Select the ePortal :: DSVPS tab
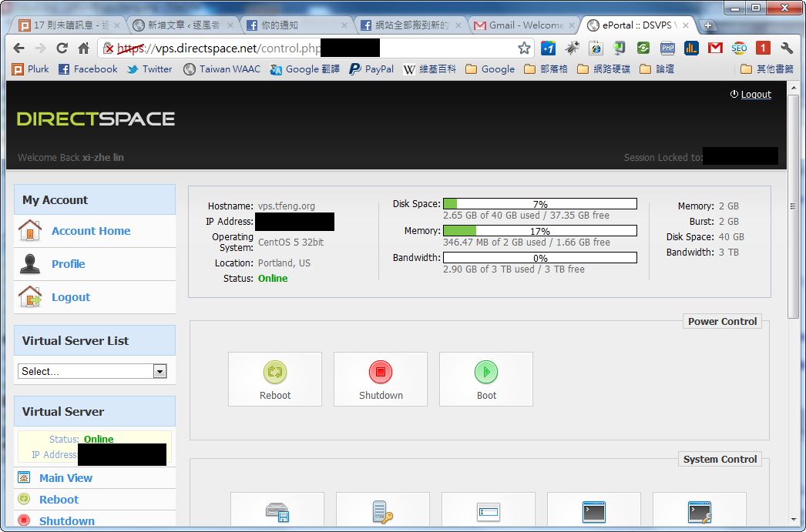Screen dimensions: 806x532 tap(639, 25)
